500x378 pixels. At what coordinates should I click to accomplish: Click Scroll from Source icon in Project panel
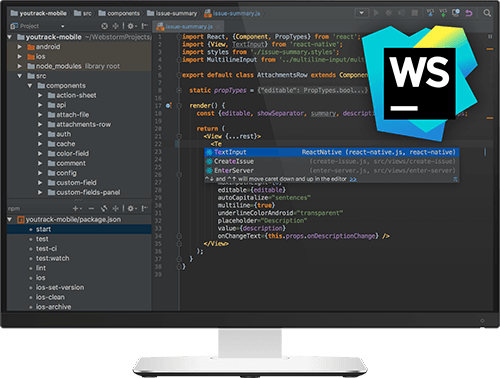tap(105, 26)
